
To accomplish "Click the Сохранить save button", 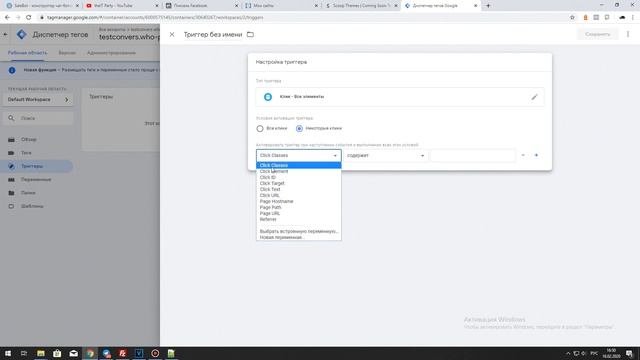I will (598, 34).
